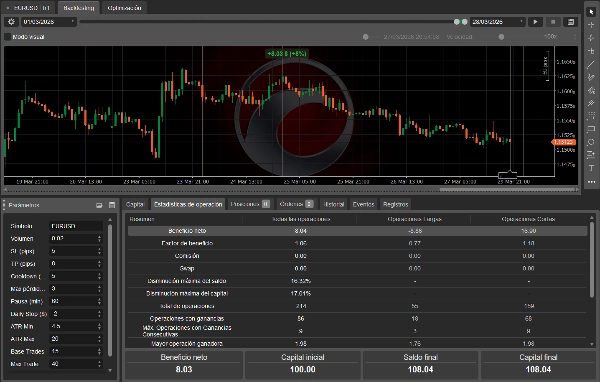Viewport: 600px width, 382px height.
Task: Open the EURUSD h1 instance tab
Action: coord(29,8)
